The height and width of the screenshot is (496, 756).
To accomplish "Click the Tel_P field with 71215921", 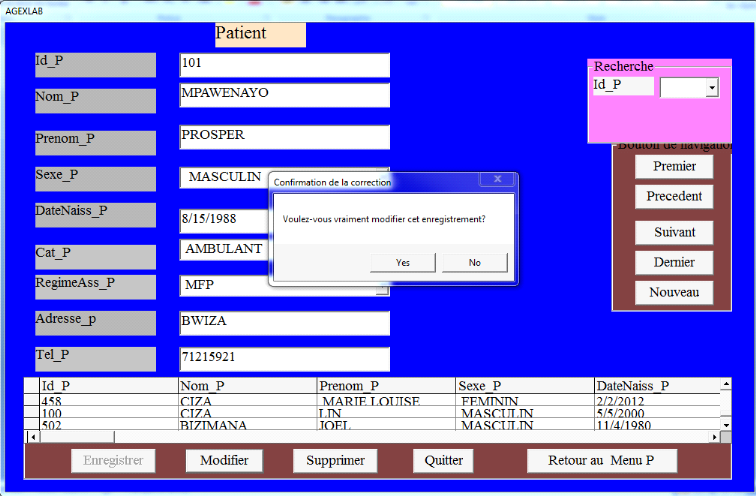I will 284,359.
